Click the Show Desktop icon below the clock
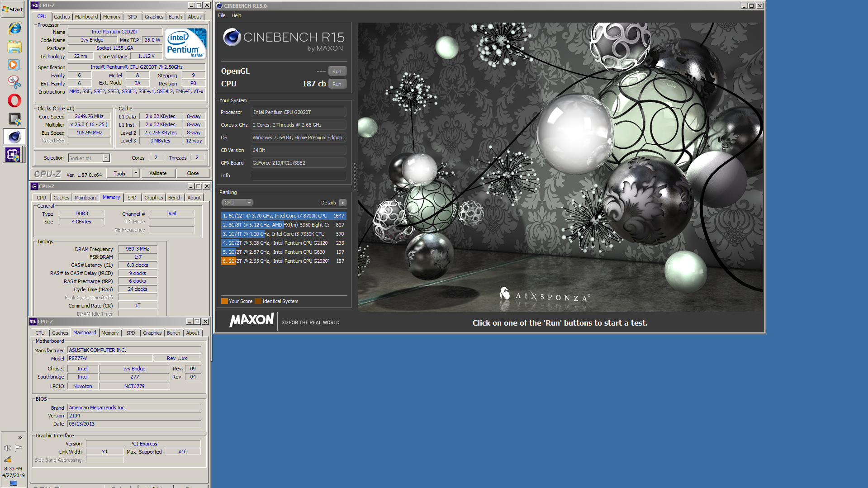The width and height of the screenshot is (868, 488). 14,483
